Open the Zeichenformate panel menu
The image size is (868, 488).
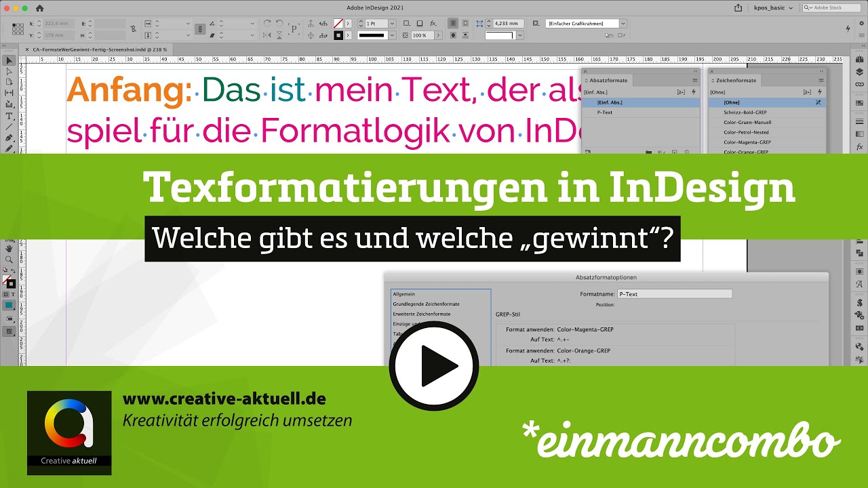(821, 80)
